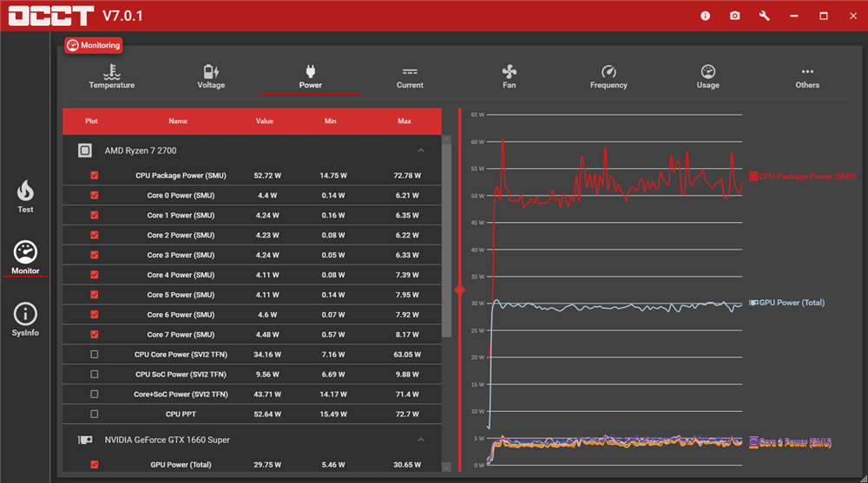Click the Core 7 Power (SMU) name
Image resolution: width=868 pixels, height=483 pixels.
(x=181, y=335)
